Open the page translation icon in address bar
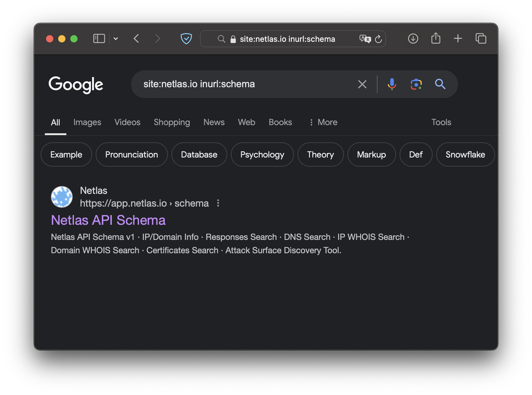Viewport: 532px width, 395px height. point(365,39)
